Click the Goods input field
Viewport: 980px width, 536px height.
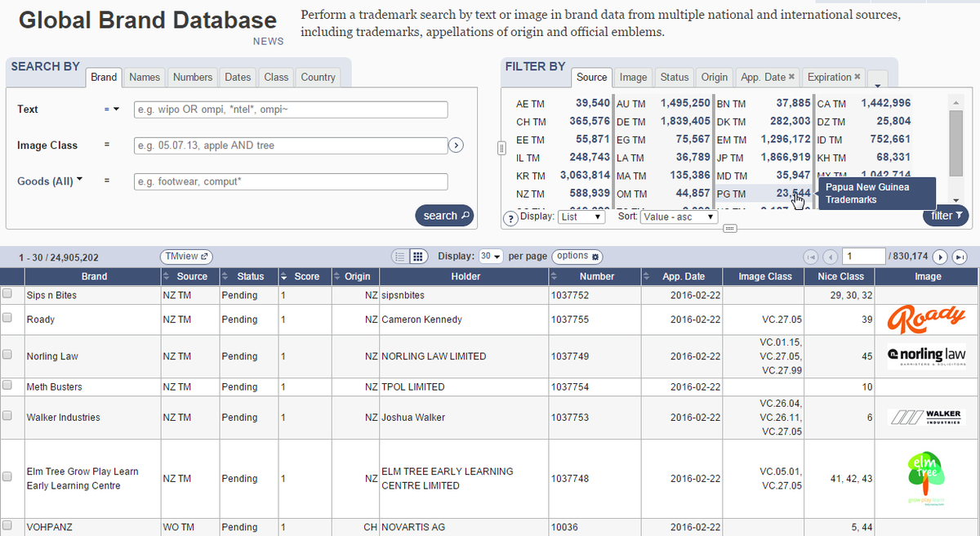(291, 182)
